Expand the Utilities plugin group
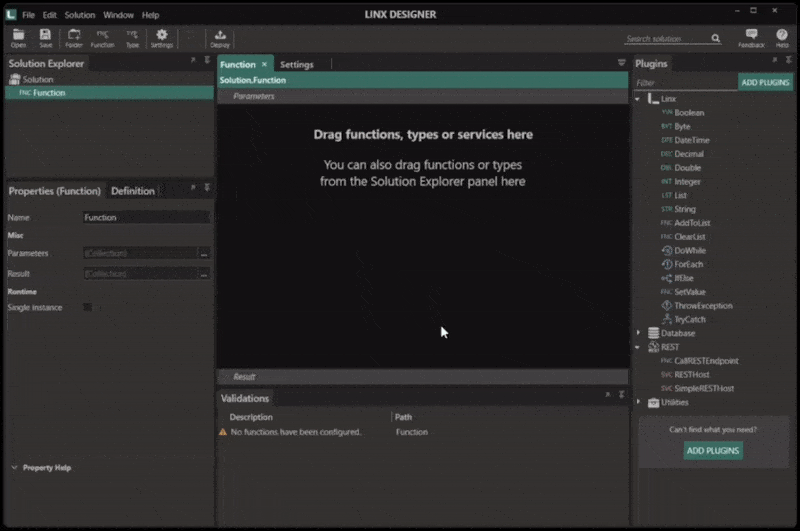Screen dimensions: 800x531 coord(638,402)
